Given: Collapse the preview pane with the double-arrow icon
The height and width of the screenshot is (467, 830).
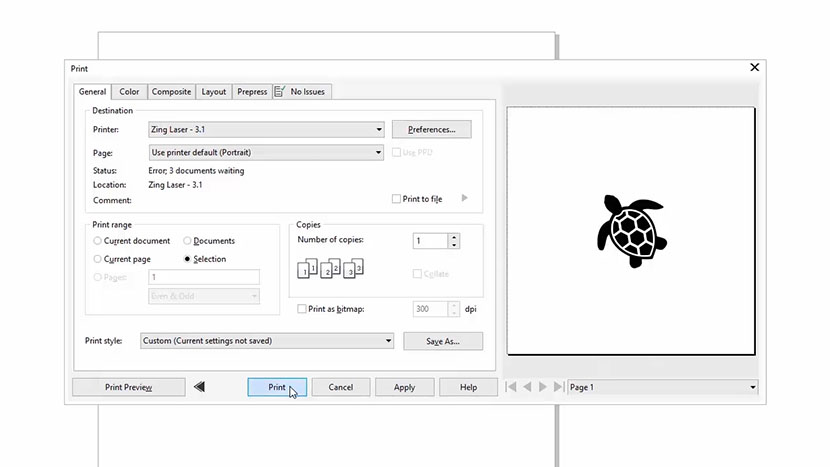Looking at the screenshot, I should [200, 387].
